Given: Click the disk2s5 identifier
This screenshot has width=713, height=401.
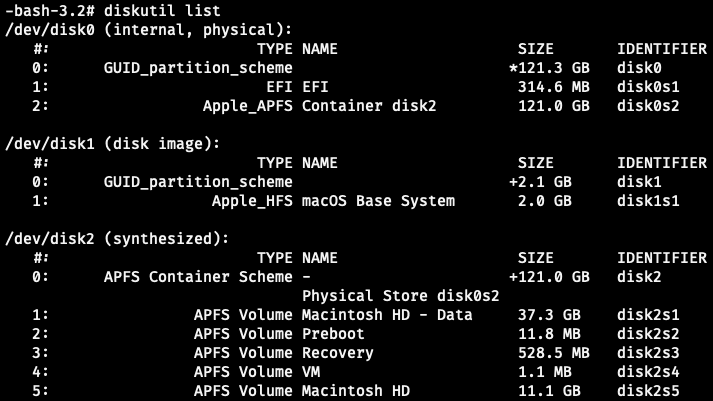Looking at the screenshot, I should [651, 391].
